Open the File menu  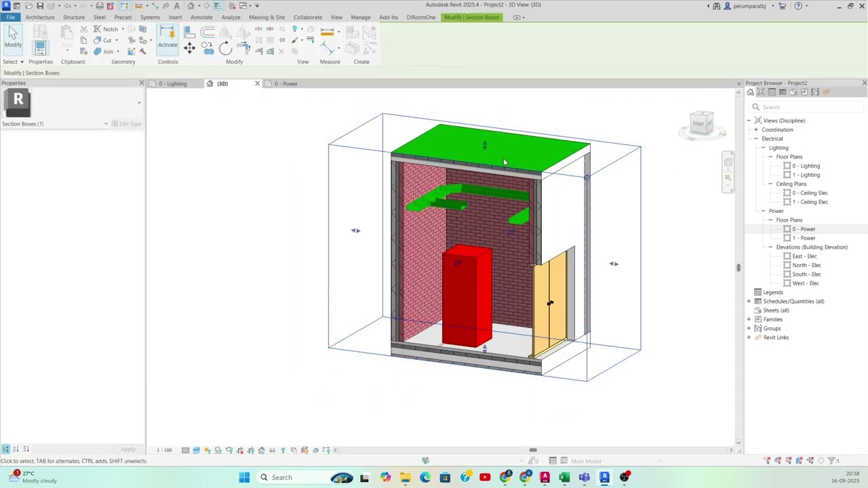10,17
